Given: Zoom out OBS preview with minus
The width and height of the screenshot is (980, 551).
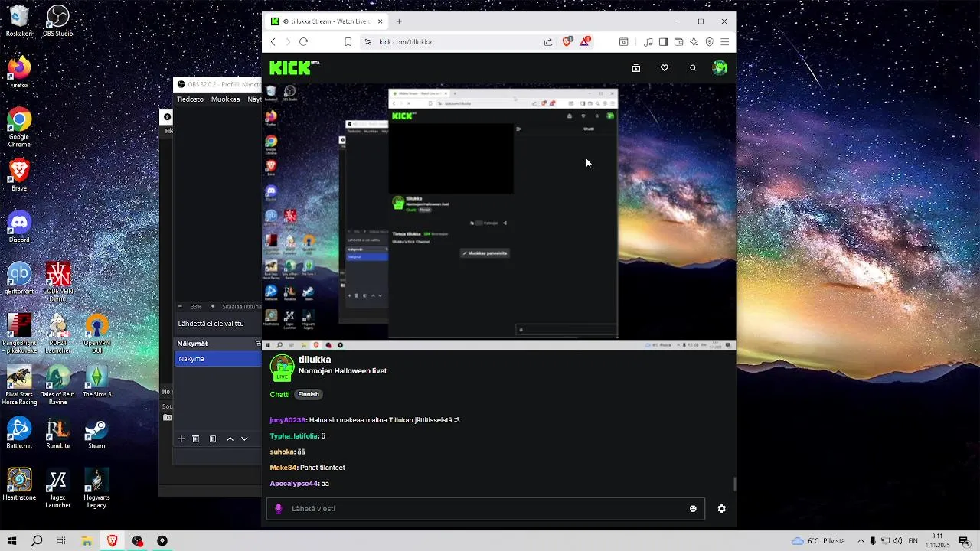Looking at the screenshot, I should point(181,307).
